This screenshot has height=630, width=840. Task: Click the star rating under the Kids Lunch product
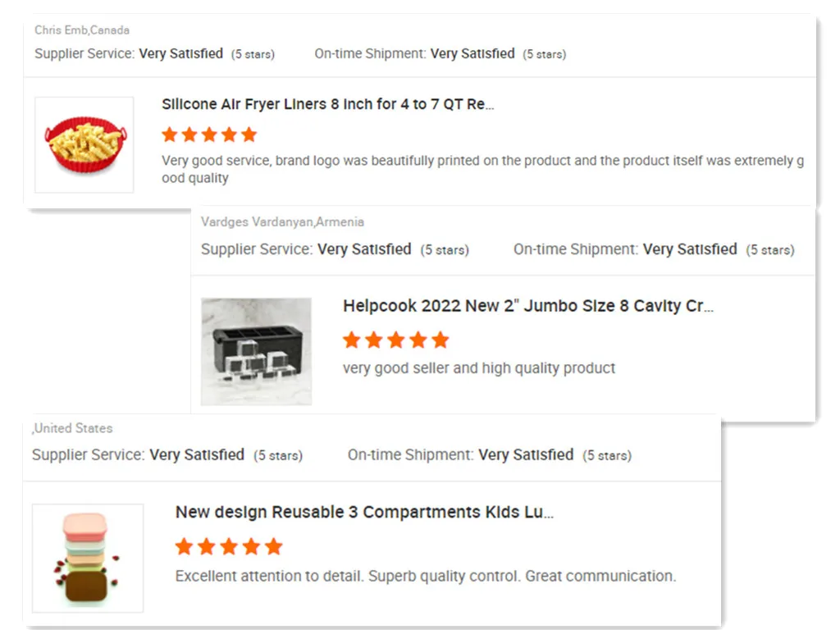[228, 546]
